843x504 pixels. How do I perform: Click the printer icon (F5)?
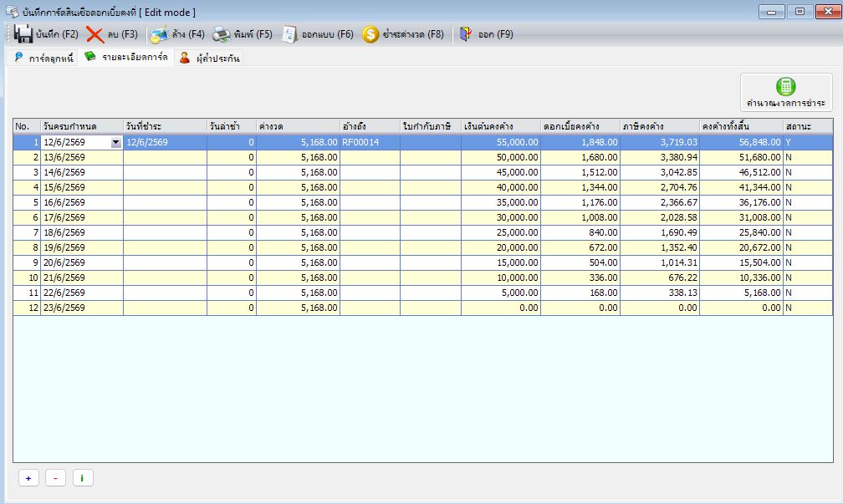click(221, 35)
